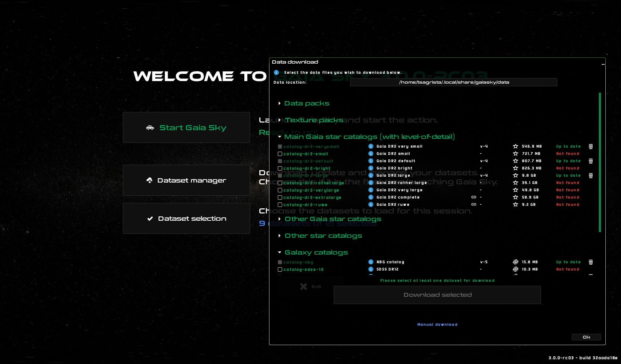Click the dataset list vertical scrollbar
Screen dimensions: 621x364
pyautogui.click(x=600, y=162)
